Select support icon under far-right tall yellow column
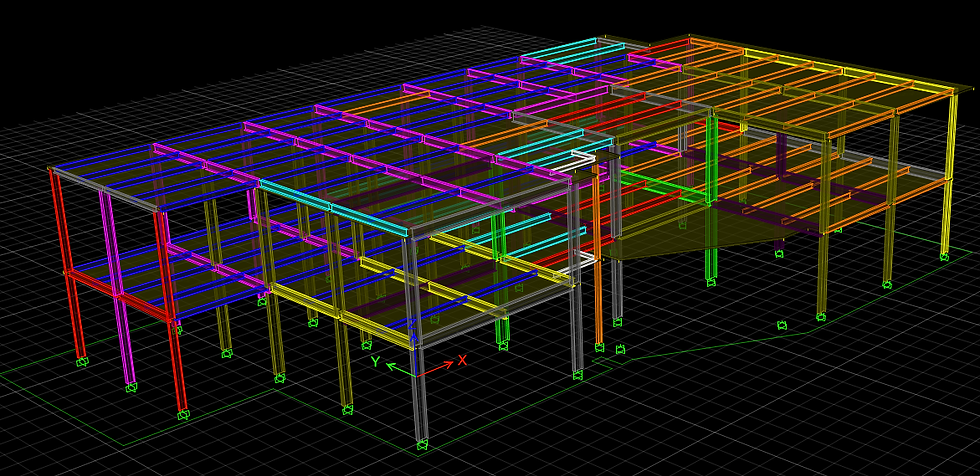This screenshot has width=980, height=476. click(x=944, y=256)
